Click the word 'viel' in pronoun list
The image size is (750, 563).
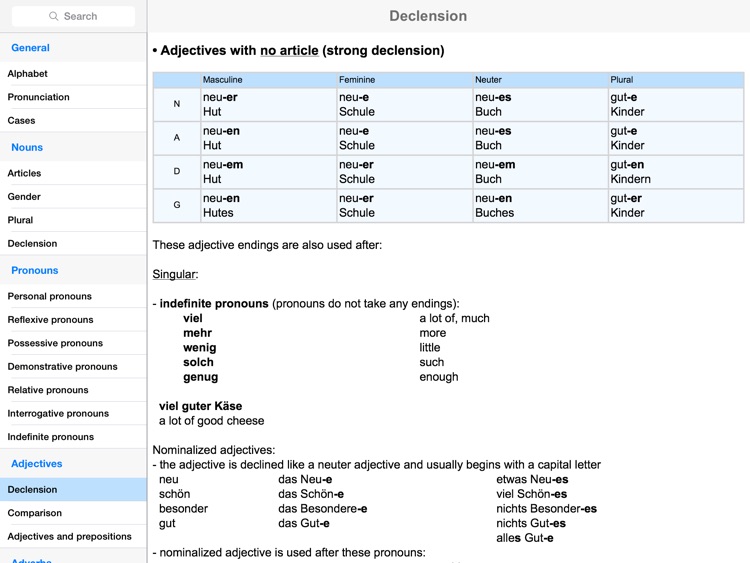click(193, 318)
